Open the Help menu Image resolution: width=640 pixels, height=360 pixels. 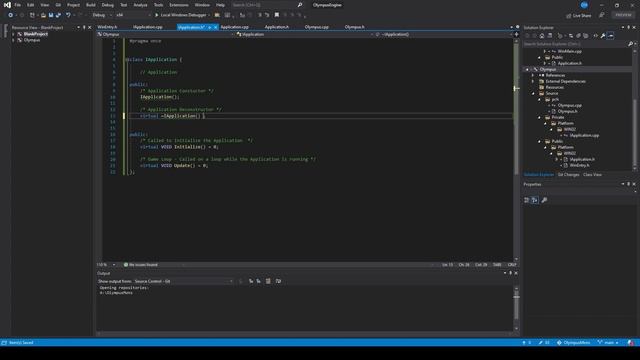(220, 5)
